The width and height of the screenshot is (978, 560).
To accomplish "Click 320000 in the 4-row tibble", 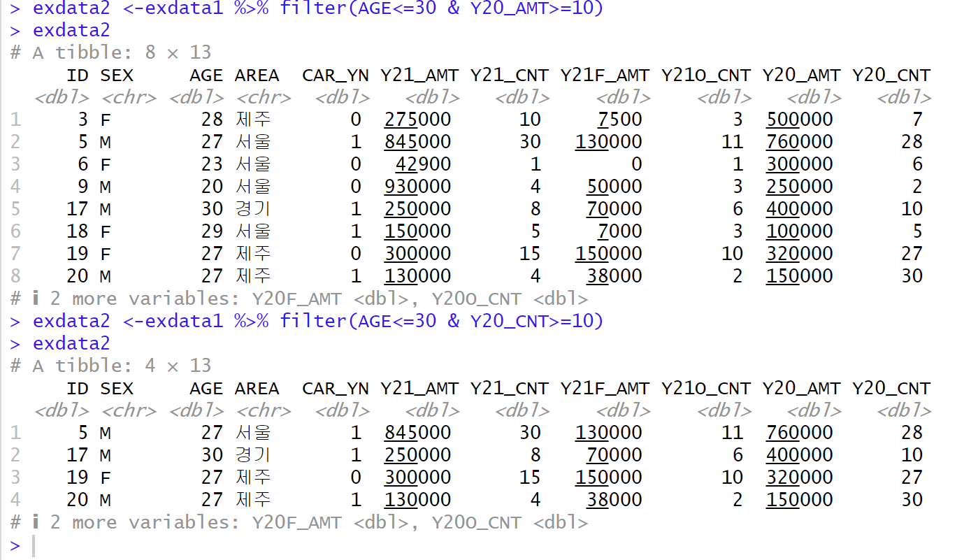I will [x=800, y=478].
